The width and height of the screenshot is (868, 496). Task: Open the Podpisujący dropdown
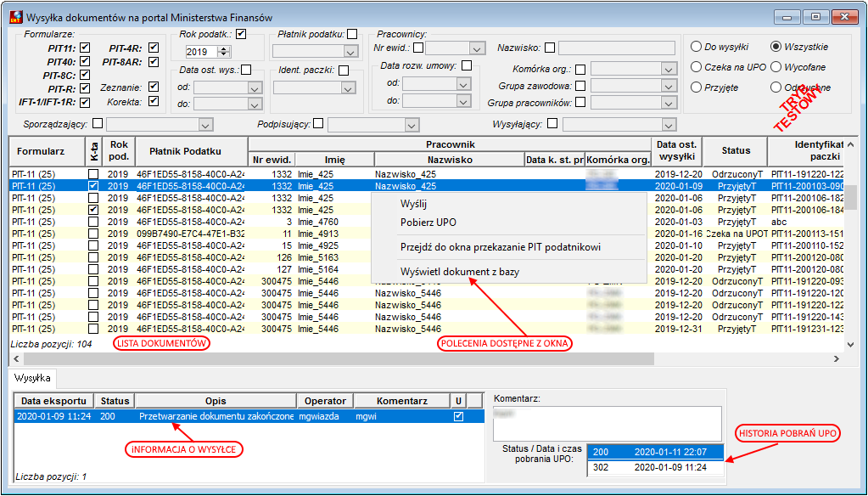pos(412,125)
